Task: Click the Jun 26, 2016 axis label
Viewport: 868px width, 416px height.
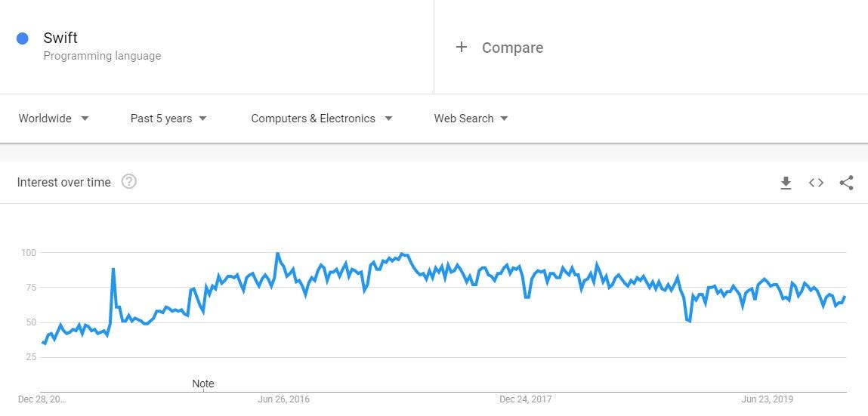Action: click(283, 399)
